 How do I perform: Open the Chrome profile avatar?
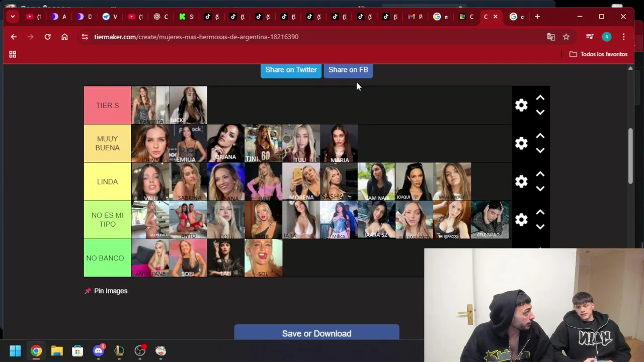607,37
